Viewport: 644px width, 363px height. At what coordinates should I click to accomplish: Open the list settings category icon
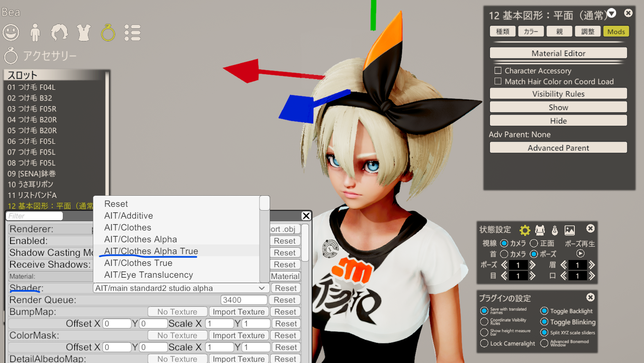[133, 33]
